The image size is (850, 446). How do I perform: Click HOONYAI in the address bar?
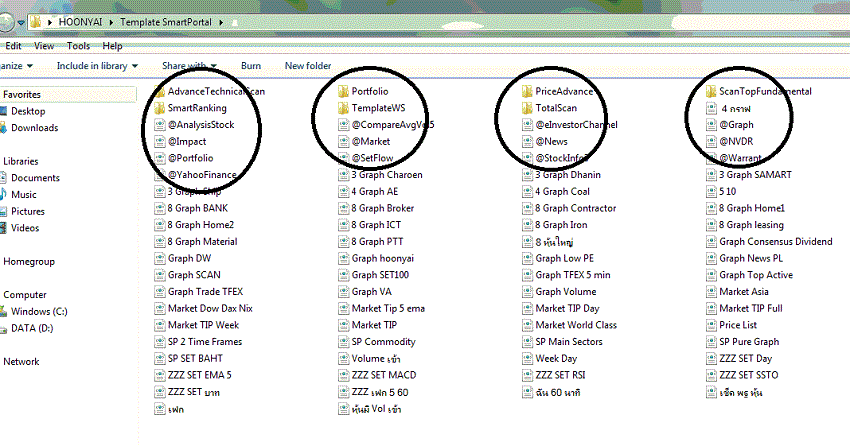pyautogui.click(x=80, y=22)
